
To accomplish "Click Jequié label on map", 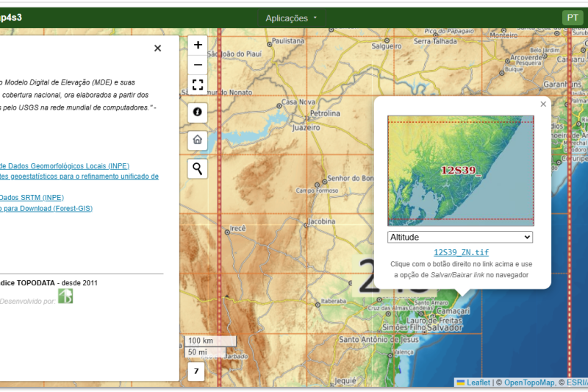I will (345, 381).
